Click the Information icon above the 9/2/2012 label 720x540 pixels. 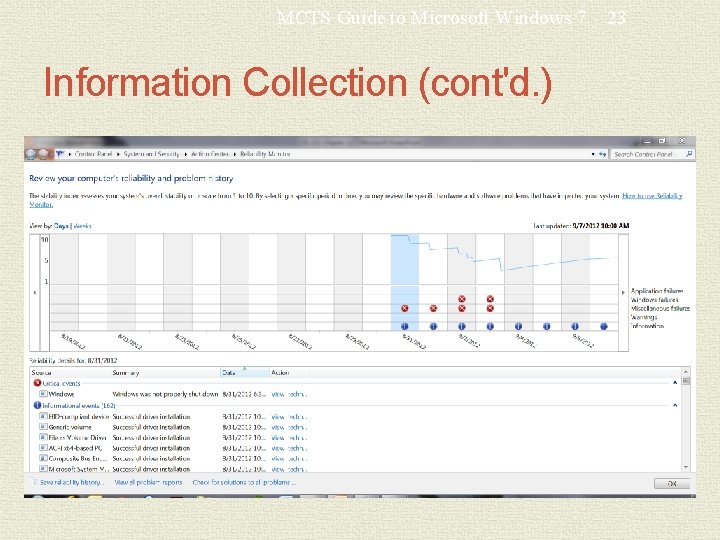coord(462,326)
